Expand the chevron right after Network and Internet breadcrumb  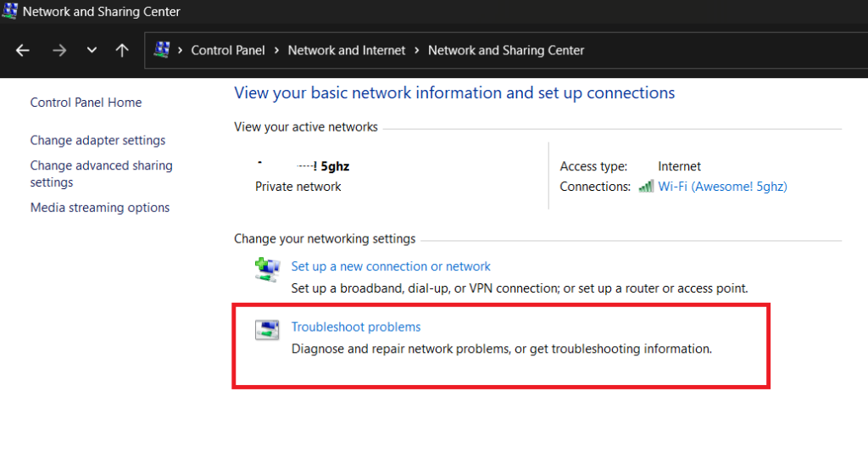pos(417,50)
